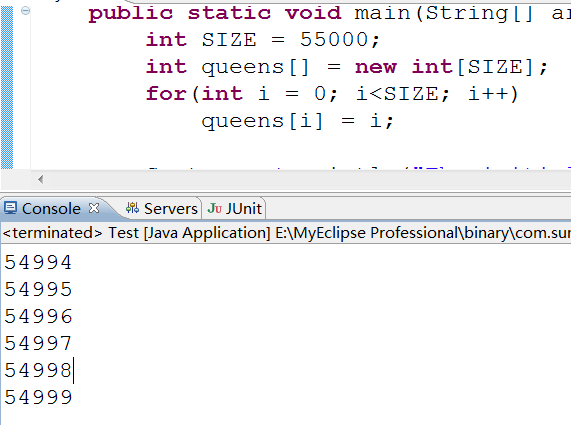Click the Servers tab icon

tap(132, 208)
